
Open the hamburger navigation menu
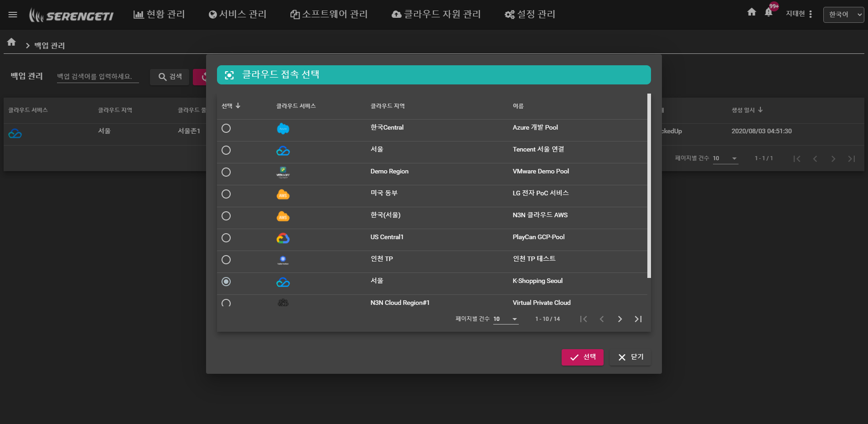[13, 15]
